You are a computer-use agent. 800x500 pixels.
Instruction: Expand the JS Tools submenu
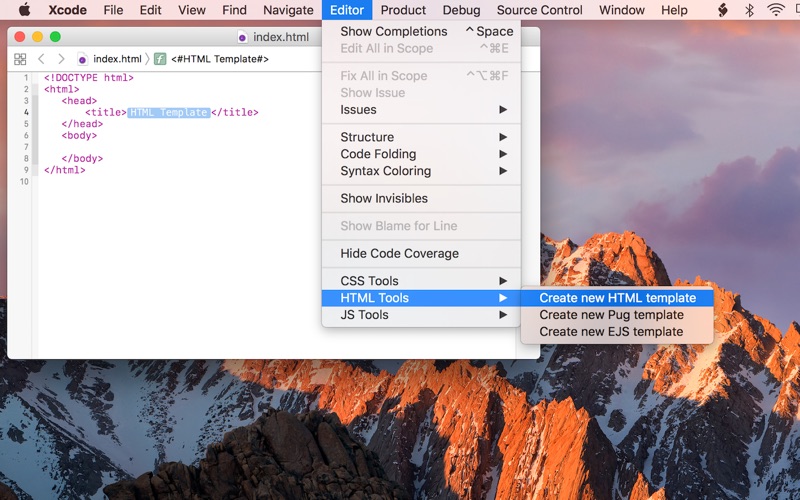pyautogui.click(x=421, y=315)
